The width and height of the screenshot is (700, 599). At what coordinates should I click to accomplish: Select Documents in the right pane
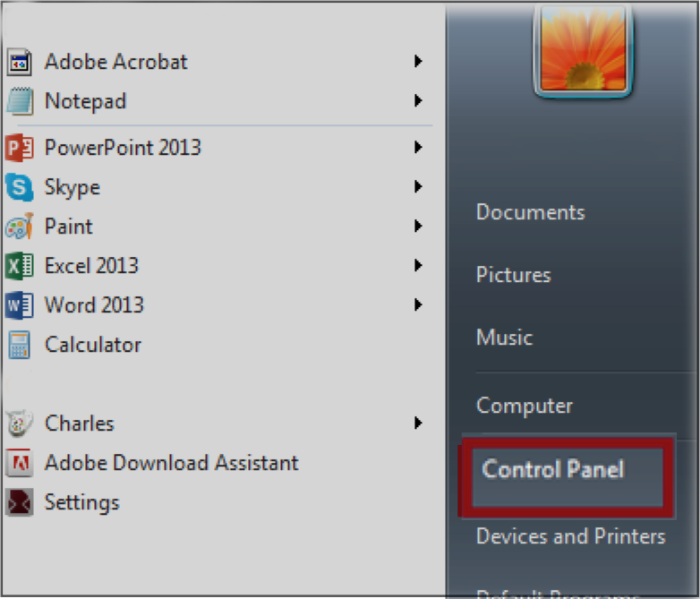pos(530,212)
